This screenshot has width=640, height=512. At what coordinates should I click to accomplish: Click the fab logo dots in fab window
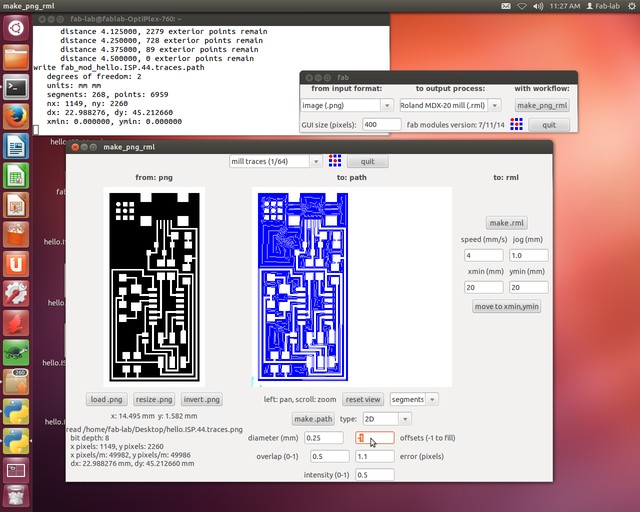516,124
